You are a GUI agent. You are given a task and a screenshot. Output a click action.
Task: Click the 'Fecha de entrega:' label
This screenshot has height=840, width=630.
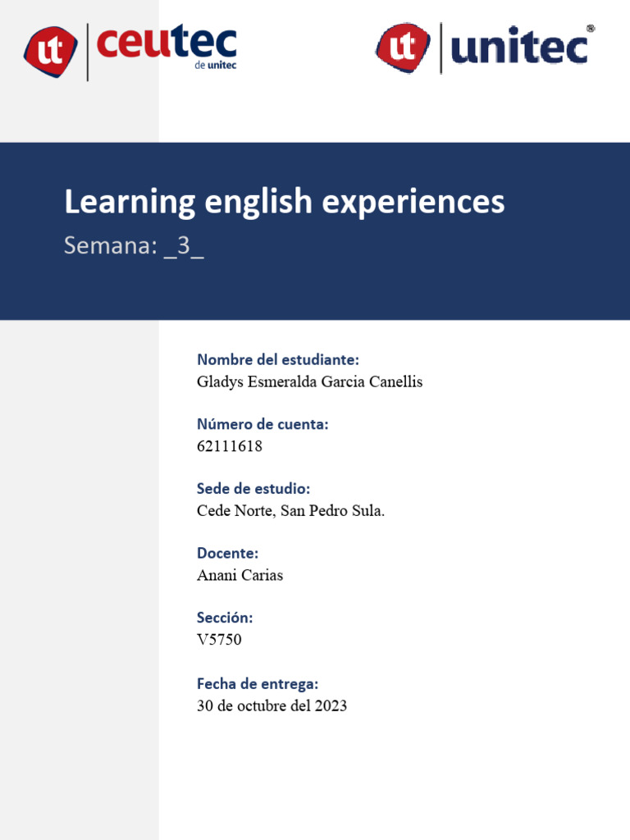(258, 683)
